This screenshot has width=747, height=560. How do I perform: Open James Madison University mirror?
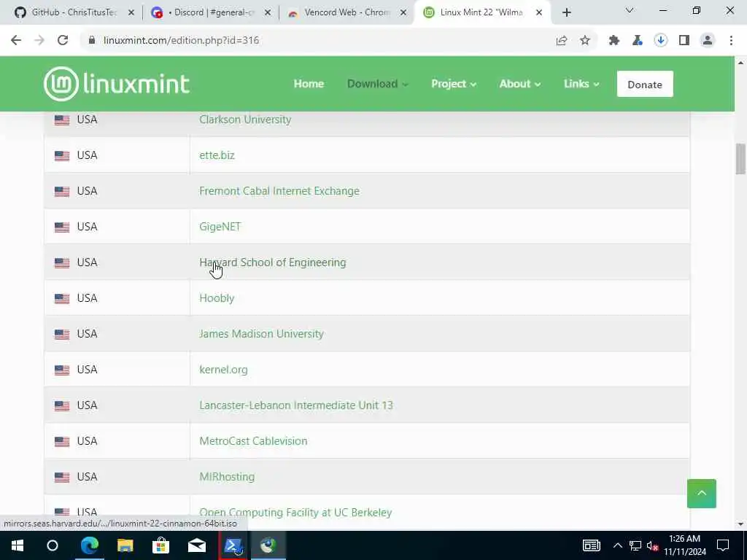(x=261, y=334)
